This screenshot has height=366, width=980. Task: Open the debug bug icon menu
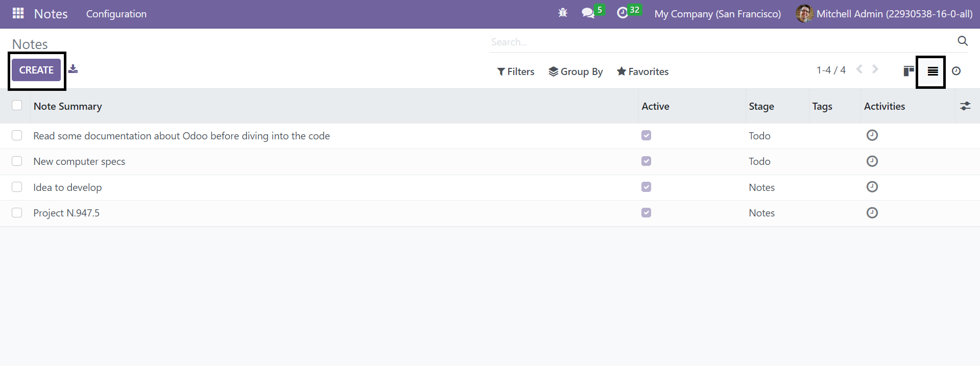[563, 13]
